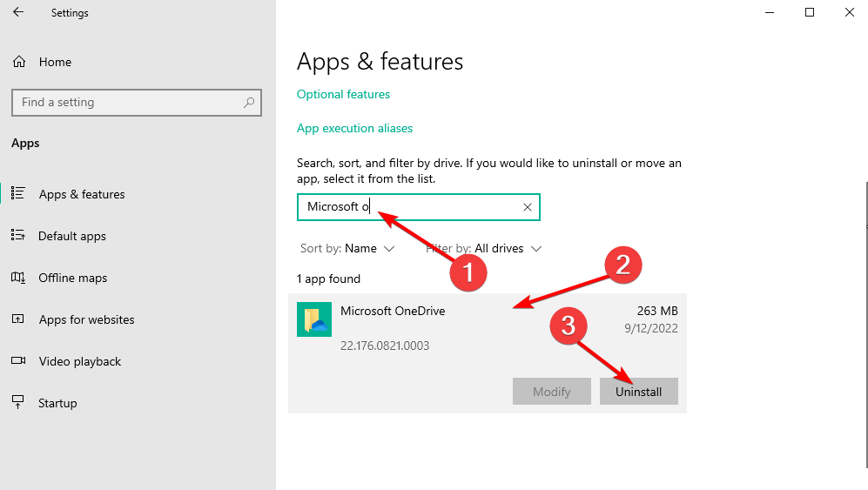Open the App execution aliases link

tap(354, 129)
